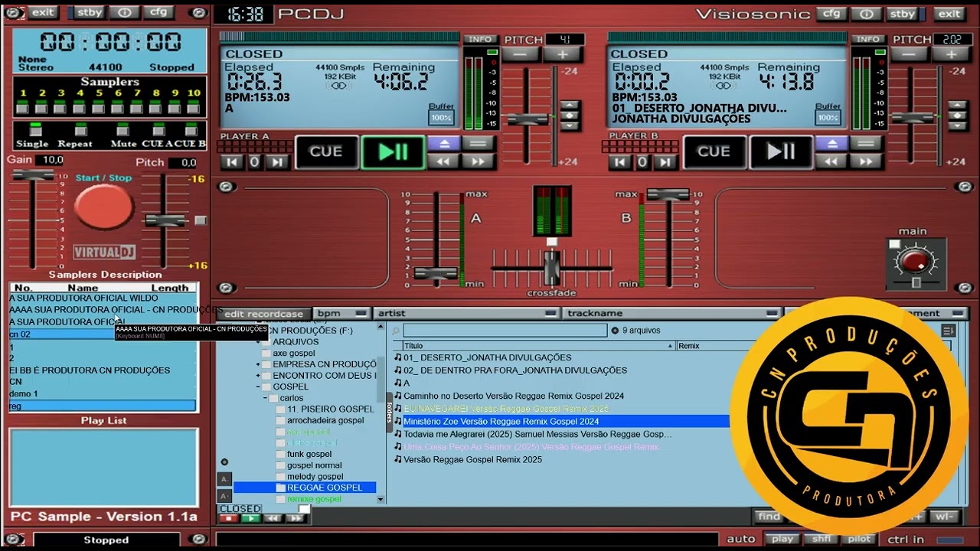Skip to previous track on Player B

click(x=619, y=161)
